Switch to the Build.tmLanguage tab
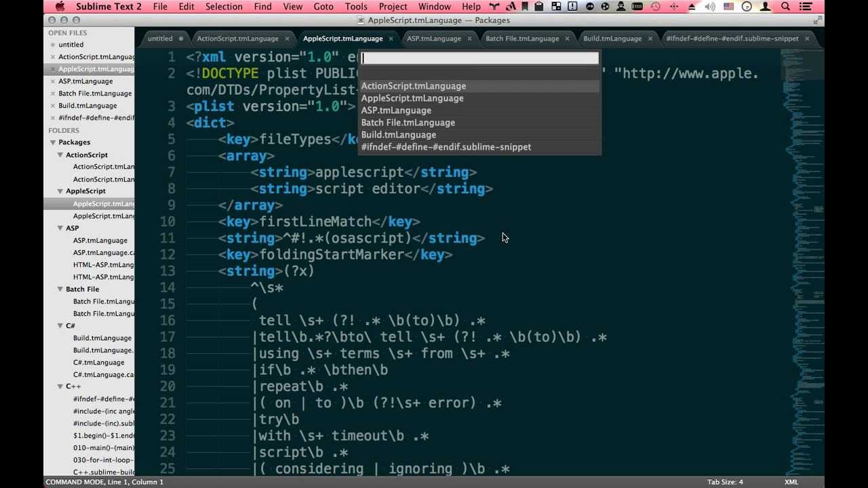The image size is (868, 488). tap(612, 39)
